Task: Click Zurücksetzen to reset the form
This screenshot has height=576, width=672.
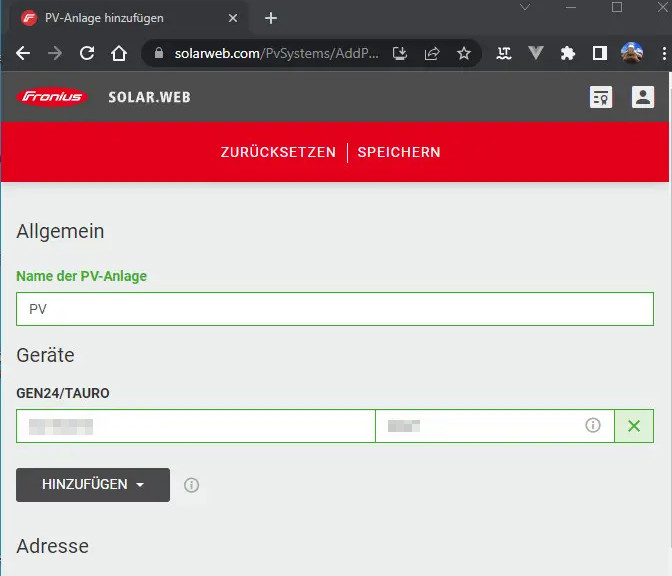Action: pos(278,152)
